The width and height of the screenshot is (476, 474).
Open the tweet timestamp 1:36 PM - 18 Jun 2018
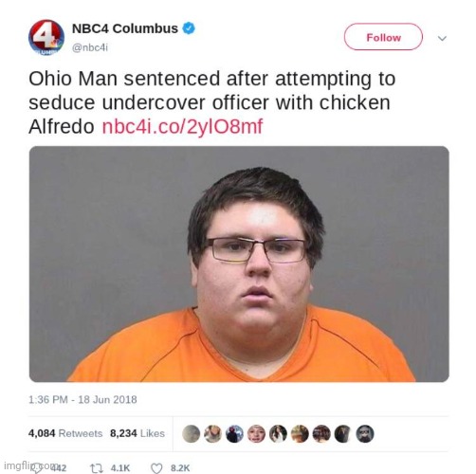[82, 399]
